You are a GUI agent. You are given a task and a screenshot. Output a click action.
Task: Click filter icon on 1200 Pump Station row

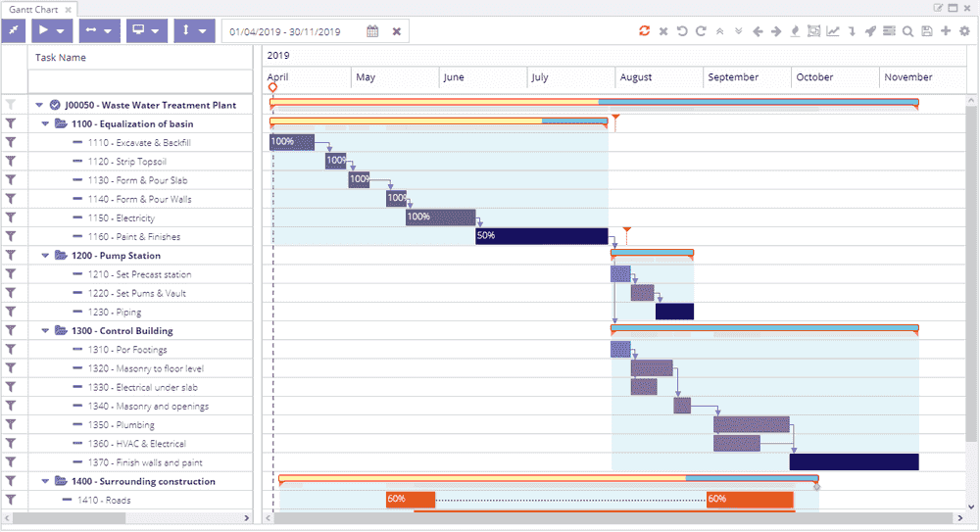11,255
